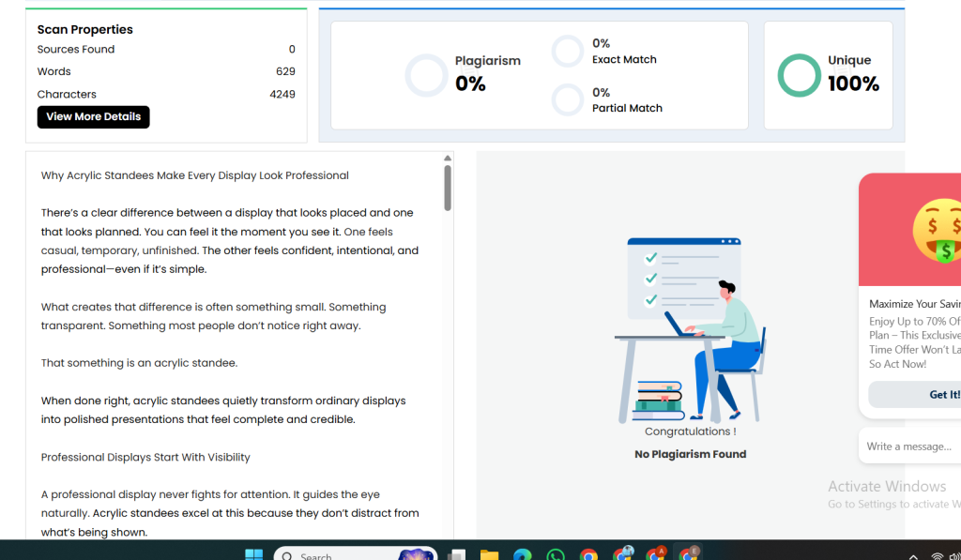Click scrollbar up arrow in text panel
Screen dimensions: 961x560
click(448, 158)
